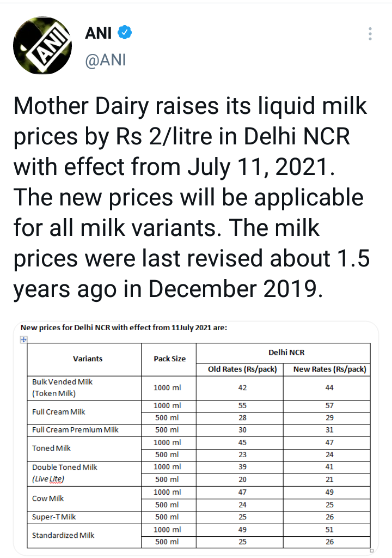Click the table move handle icon
Image resolution: width=392 pixels, height=558 pixels.
tap(23, 339)
